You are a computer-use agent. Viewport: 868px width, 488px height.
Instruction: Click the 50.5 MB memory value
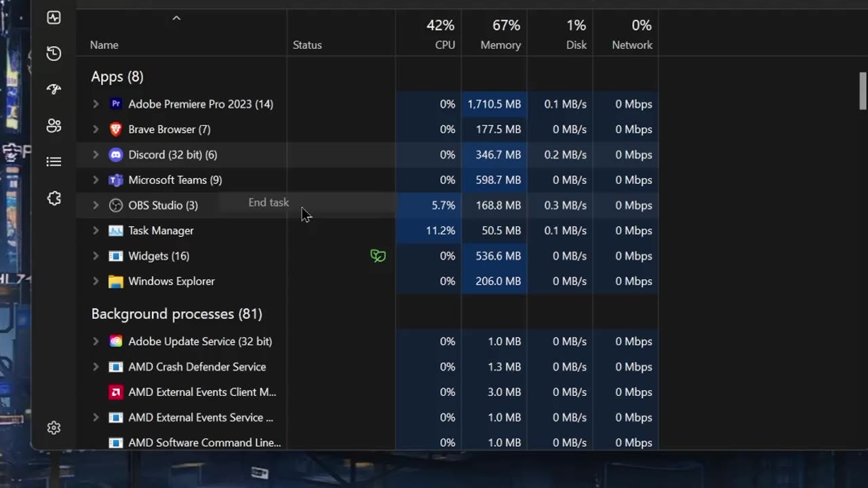click(x=501, y=230)
